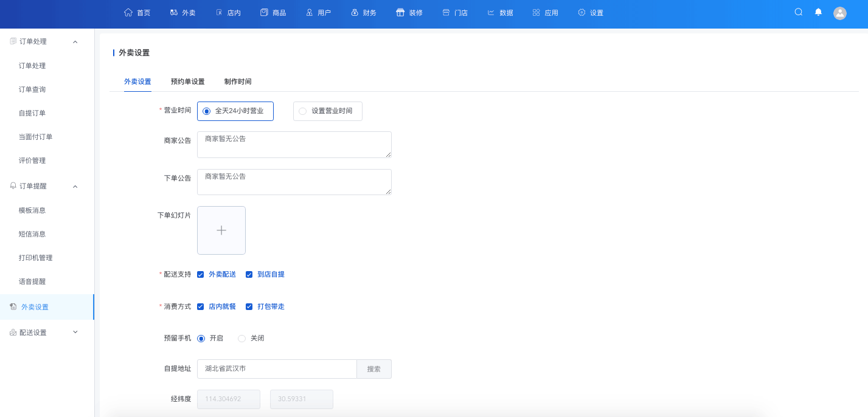Select 设置营业时间 radio option
This screenshot has height=417, width=868.
coord(303,111)
